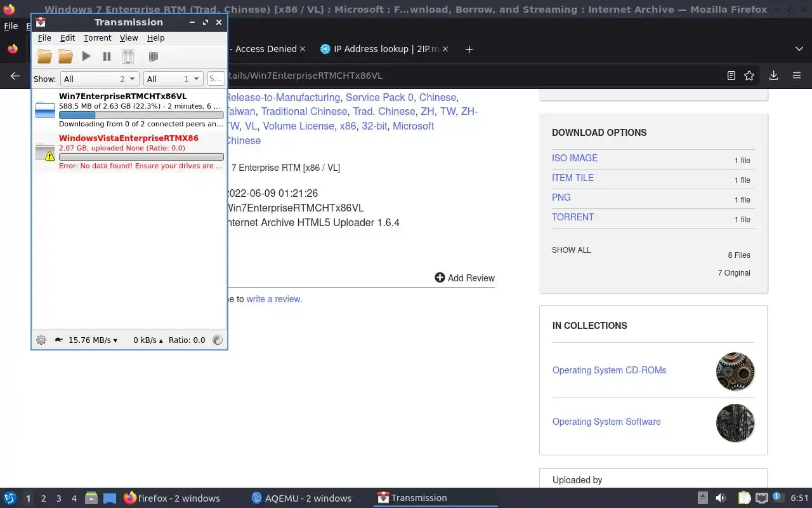
Task: Open Transmission Help menu
Action: (x=155, y=38)
